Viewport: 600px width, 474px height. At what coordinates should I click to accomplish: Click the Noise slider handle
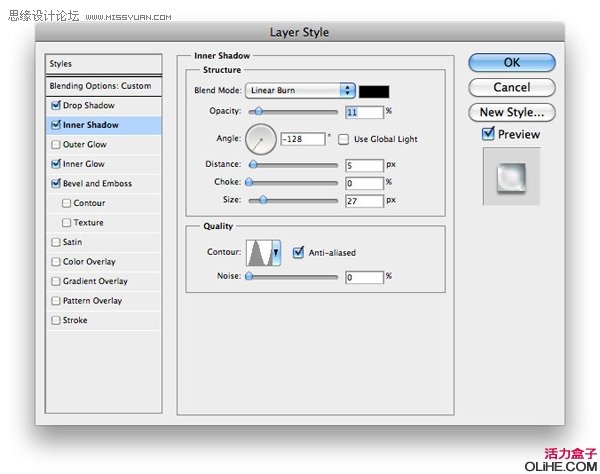tap(249, 276)
